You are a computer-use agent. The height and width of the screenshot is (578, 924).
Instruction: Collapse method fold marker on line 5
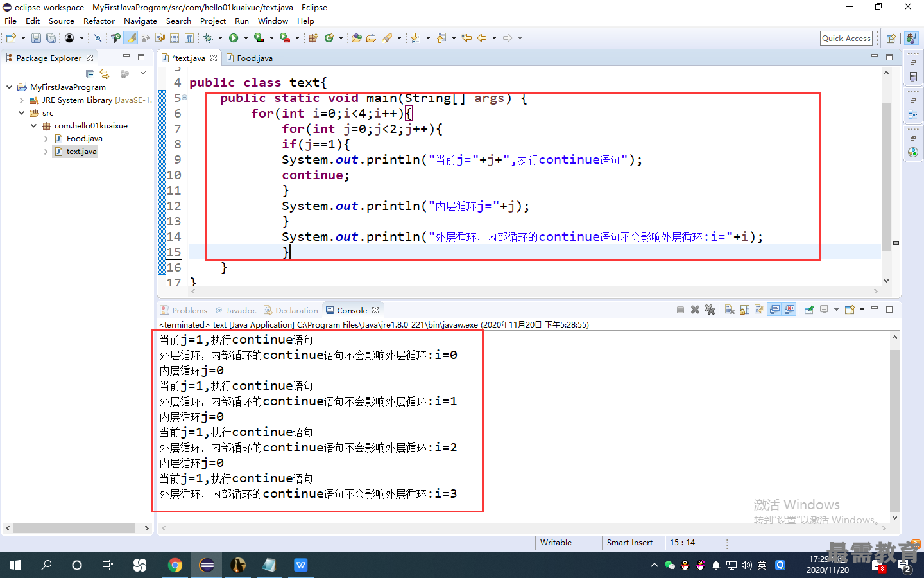point(185,98)
